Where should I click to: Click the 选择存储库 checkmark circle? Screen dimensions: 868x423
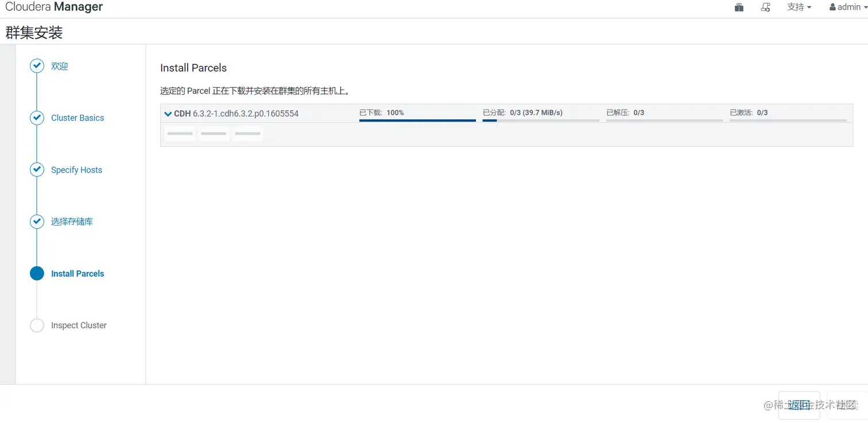[x=37, y=222]
